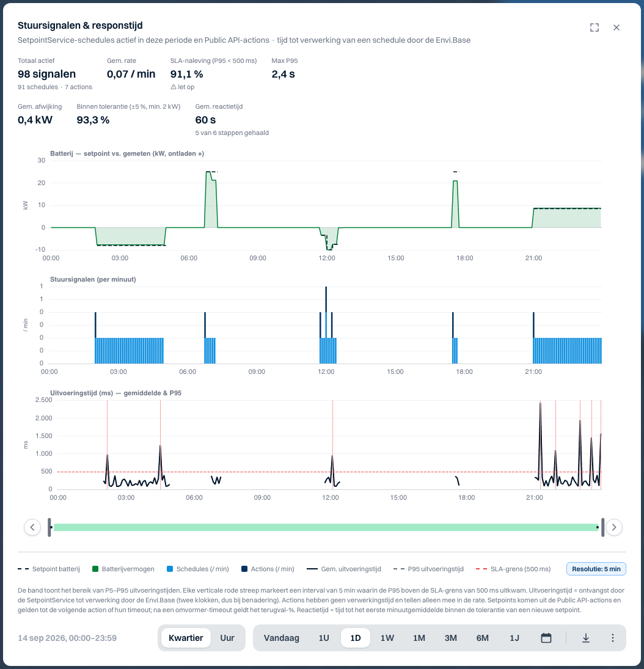Click the green time range selection bar
This screenshot has width=644, height=669.
point(326,527)
